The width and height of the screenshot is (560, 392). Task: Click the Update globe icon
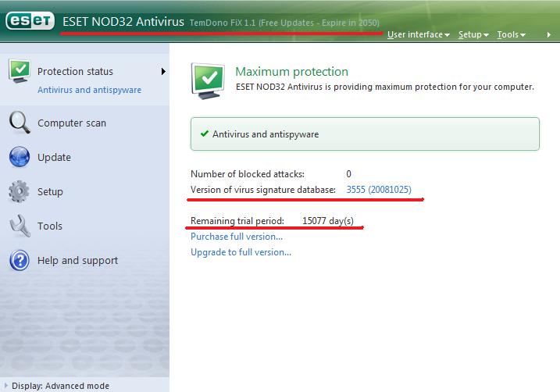(x=19, y=158)
